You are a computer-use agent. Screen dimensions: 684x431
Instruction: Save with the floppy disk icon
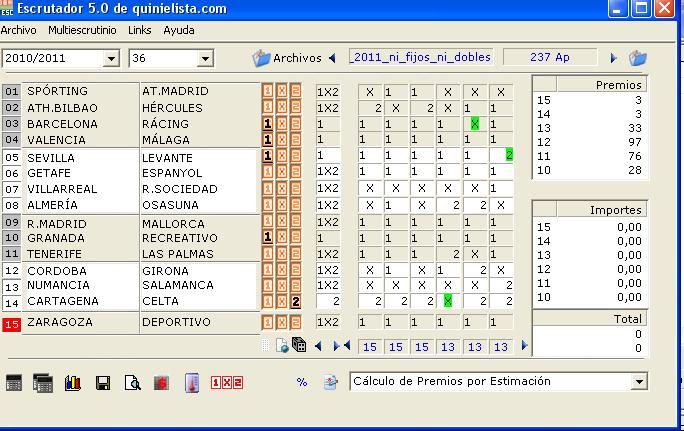click(x=103, y=383)
